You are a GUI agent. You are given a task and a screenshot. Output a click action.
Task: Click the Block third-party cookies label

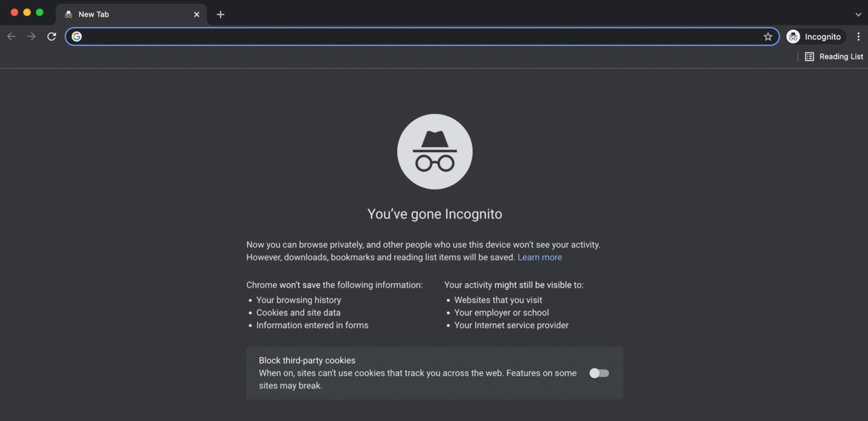pos(307,361)
